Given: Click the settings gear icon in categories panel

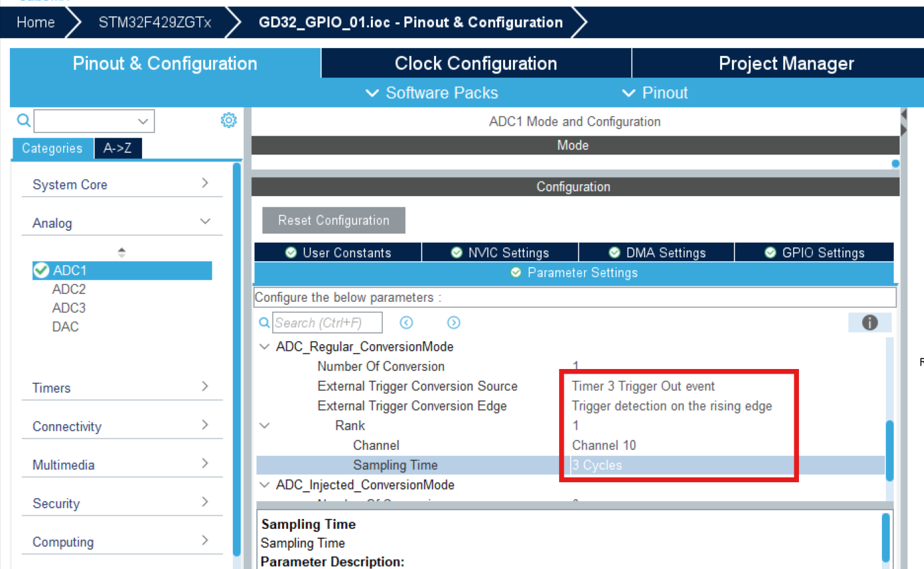Looking at the screenshot, I should tap(228, 120).
